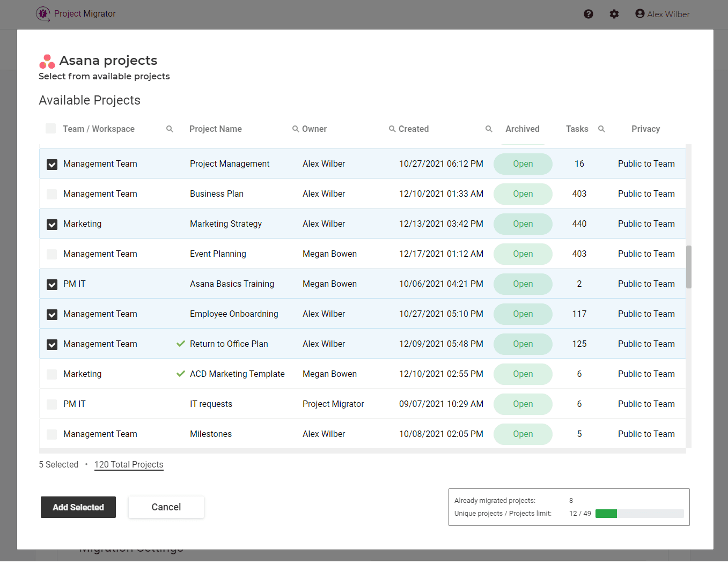Image resolution: width=728 pixels, height=579 pixels.
Task: Click the search icon beside Created column
Action: pyautogui.click(x=489, y=129)
